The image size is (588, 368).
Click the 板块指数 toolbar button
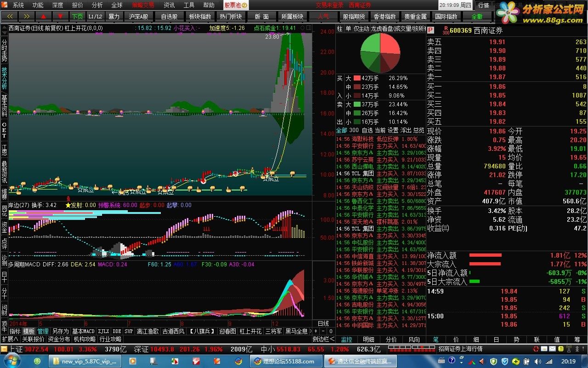point(200,16)
